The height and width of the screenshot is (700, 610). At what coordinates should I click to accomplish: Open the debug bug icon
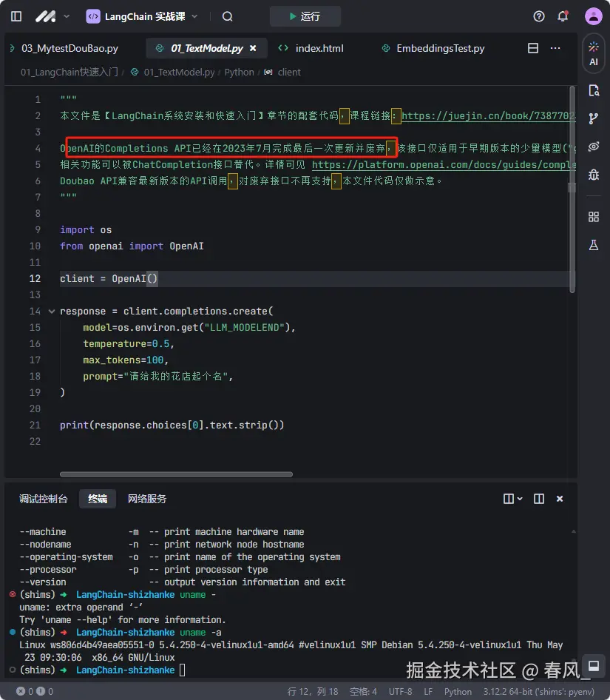tap(594, 175)
